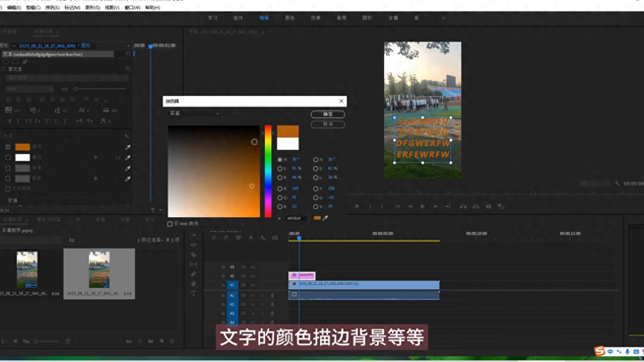
Task: Open the appearance wrench settings icon
Action: [x=127, y=136]
